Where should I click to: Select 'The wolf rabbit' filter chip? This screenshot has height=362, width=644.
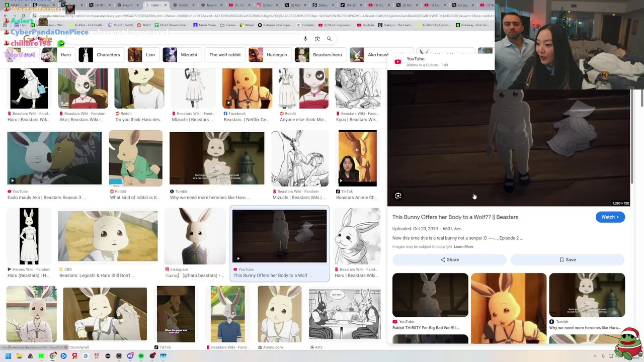225,55
